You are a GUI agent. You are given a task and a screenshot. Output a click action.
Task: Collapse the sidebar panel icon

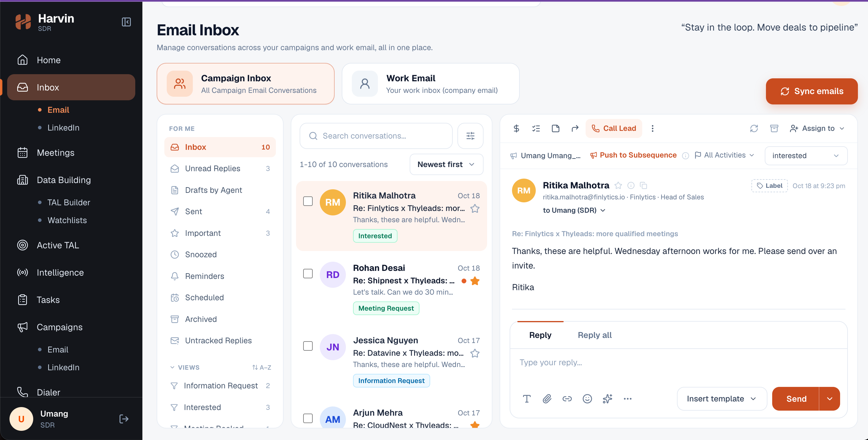[x=126, y=22]
